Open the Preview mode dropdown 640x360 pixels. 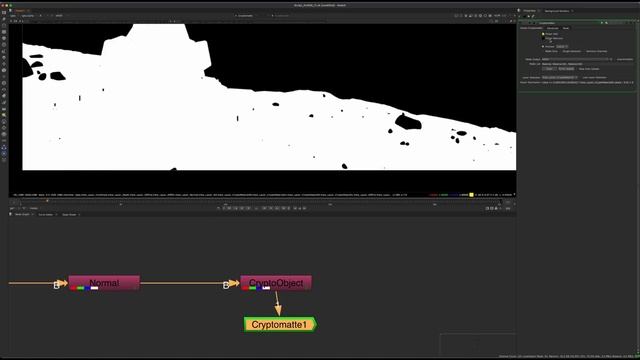point(562,47)
